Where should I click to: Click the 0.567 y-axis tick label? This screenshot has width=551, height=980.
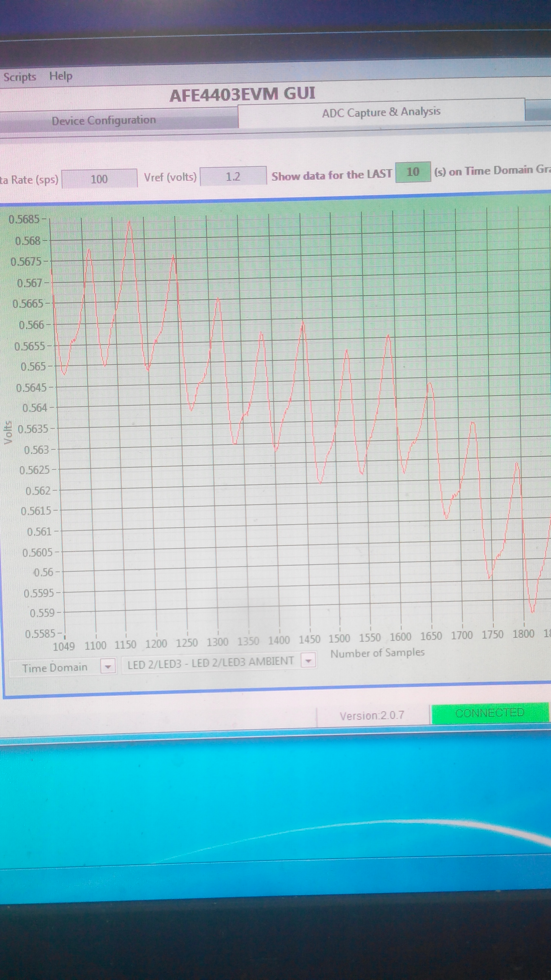coord(29,283)
